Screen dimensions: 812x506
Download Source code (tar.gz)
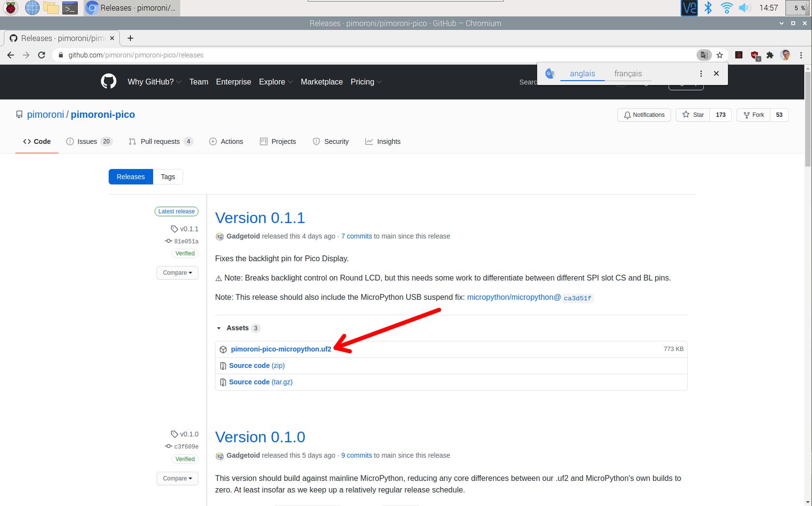261,382
